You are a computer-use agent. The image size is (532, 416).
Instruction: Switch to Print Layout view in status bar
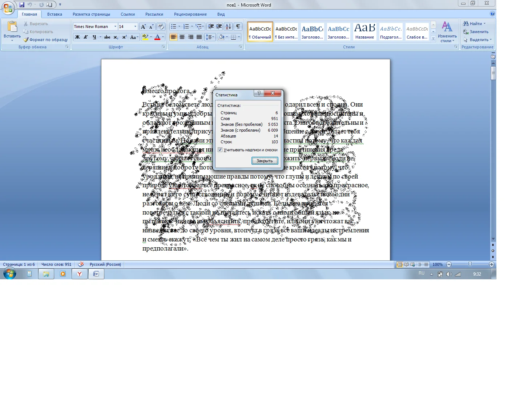click(400, 264)
